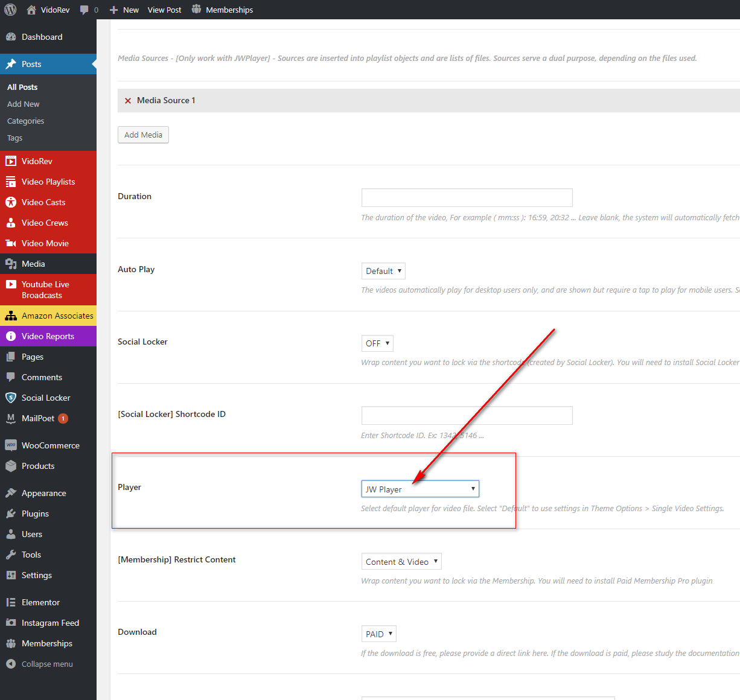Click the Amazon Associates sidebar icon

(11, 316)
